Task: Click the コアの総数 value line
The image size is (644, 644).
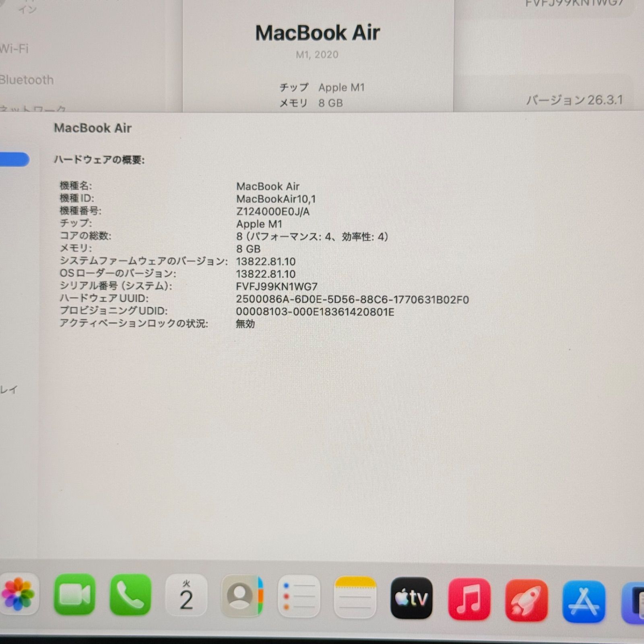Action: point(312,237)
